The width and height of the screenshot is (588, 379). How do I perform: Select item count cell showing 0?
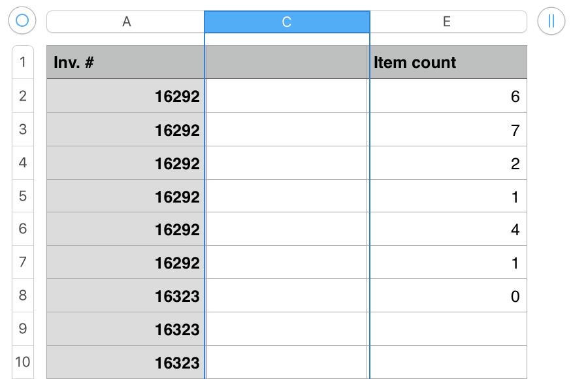pyautogui.click(x=448, y=296)
